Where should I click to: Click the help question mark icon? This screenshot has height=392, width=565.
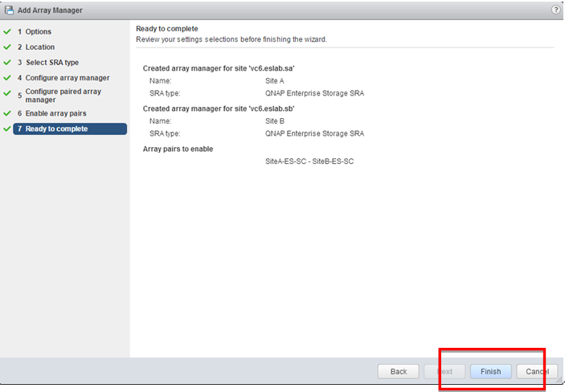(x=555, y=10)
